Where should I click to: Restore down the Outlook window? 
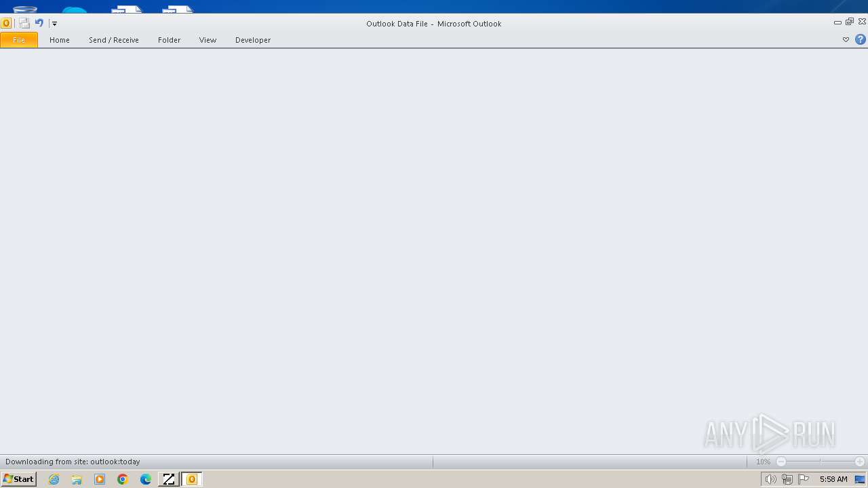tap(850, 22)
